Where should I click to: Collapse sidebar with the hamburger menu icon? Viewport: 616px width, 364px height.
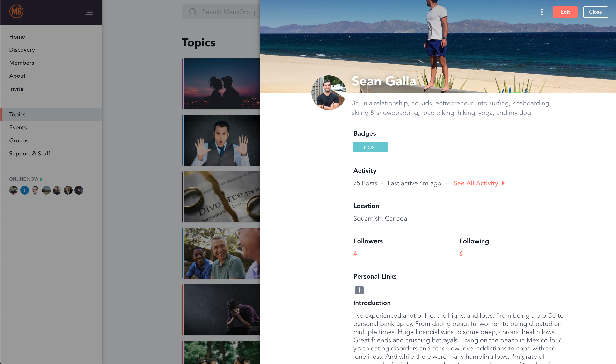pos(89,12)
